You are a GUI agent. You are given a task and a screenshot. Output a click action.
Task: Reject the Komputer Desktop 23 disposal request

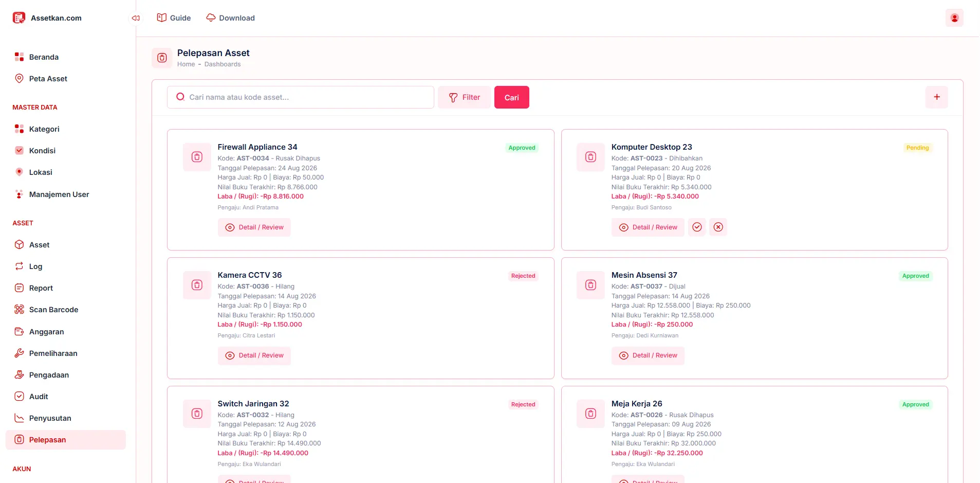[x=718, y=227]
